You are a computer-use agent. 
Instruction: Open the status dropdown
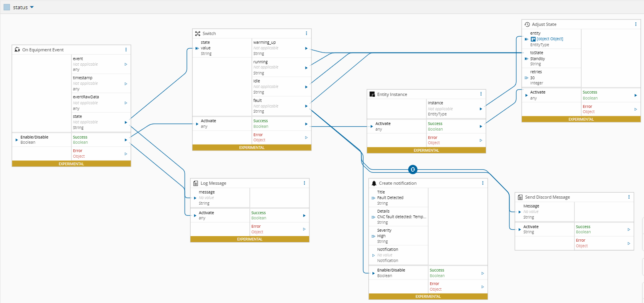click(32, 7)
